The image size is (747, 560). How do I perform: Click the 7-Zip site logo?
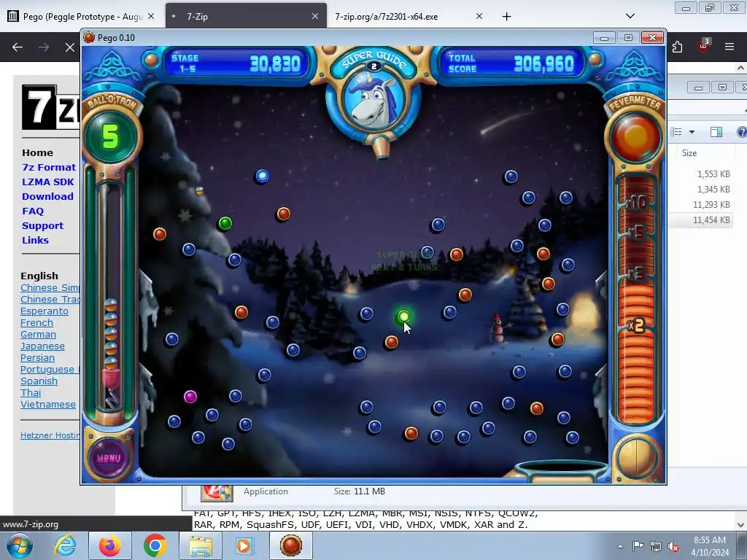50,107
